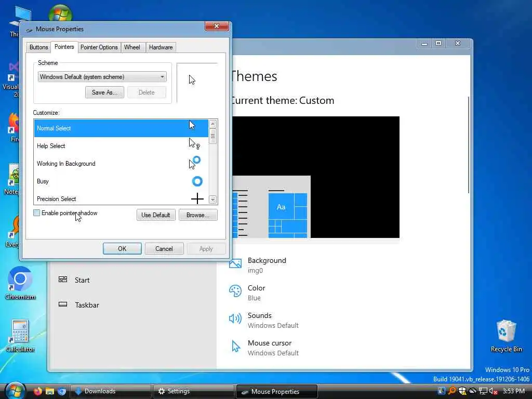Open the Chromium desktop shortcut

[20, 284]
